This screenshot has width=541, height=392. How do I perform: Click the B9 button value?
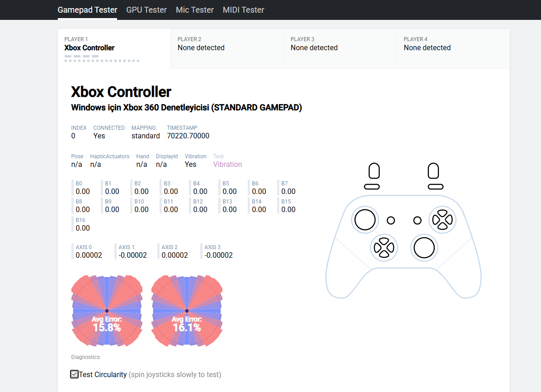click(x=112, y=209)
